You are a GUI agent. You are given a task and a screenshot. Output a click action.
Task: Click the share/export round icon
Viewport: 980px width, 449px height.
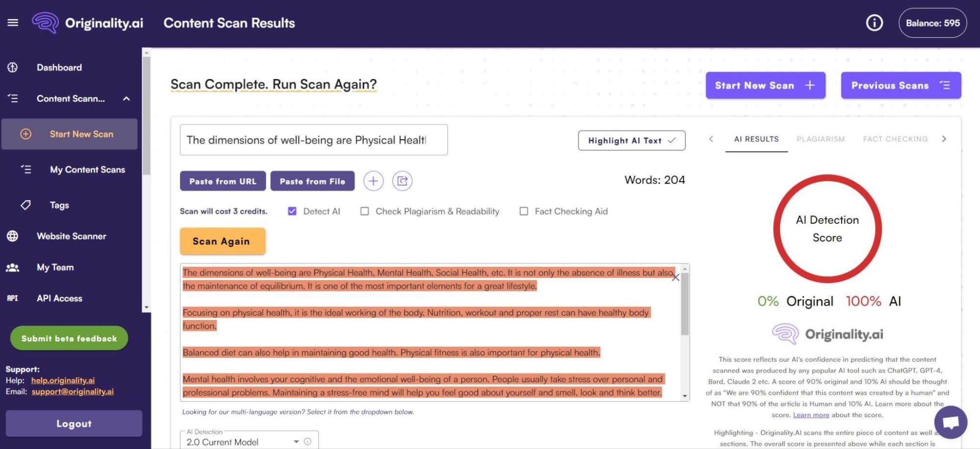point(402,181)
